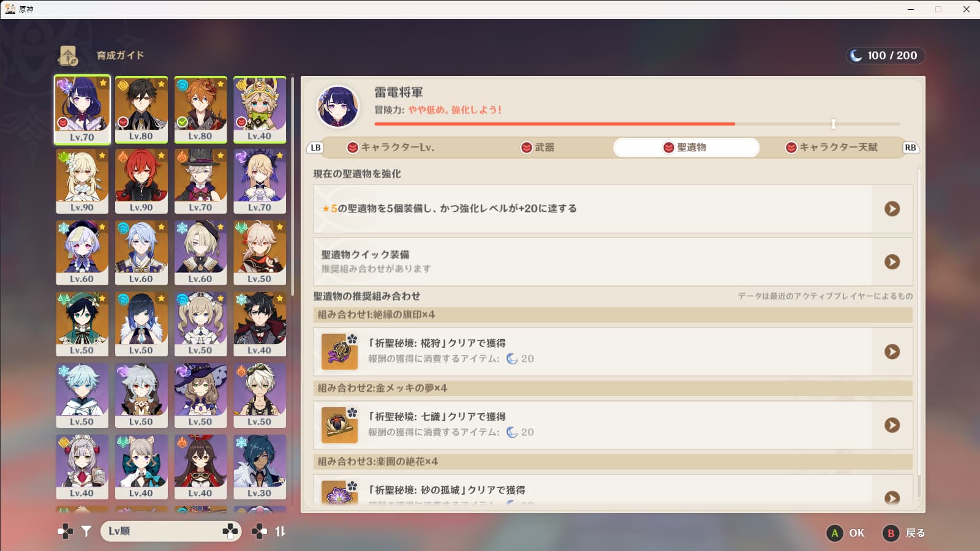Click the adventure strength progress bar marker
This screenshot has width=980, height=551.
click(833, 124)
